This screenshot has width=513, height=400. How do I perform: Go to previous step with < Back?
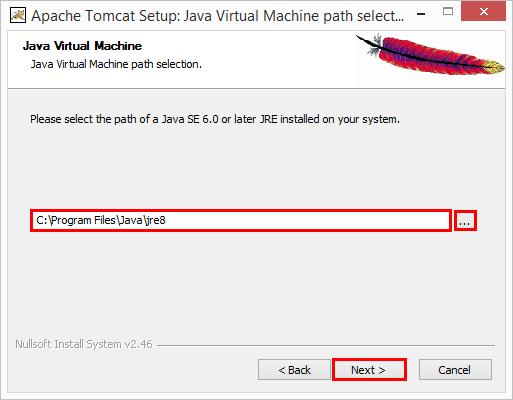pyautogui.click(x=294, y=370)
